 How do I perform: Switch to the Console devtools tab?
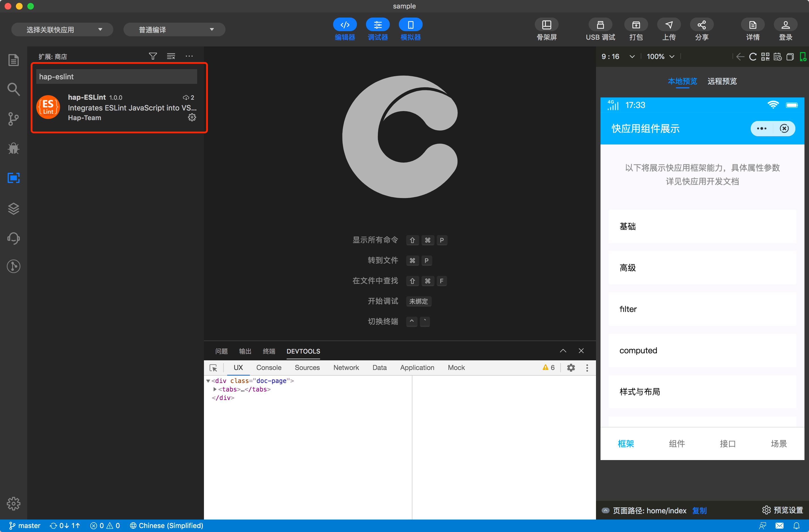click(x=269, y=367)
